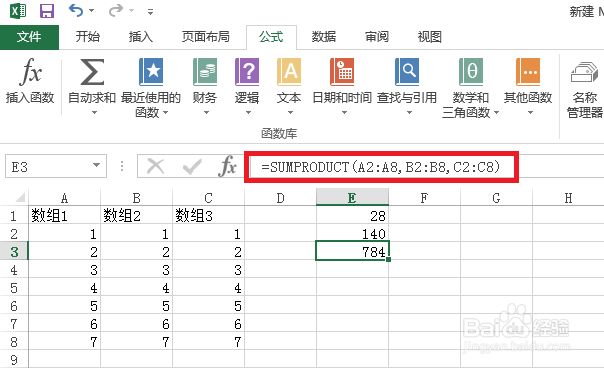Select row 1 header
Screen dimensions: 604x368
pos(14,216)
